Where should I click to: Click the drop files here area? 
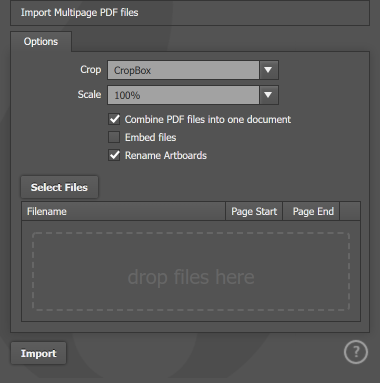[x=191, y=272]
